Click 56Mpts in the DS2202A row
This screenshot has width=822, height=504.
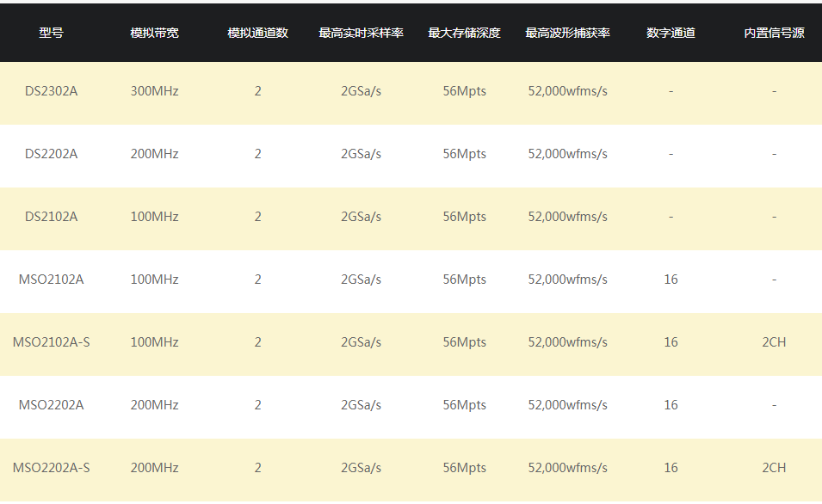coord(464,154)
